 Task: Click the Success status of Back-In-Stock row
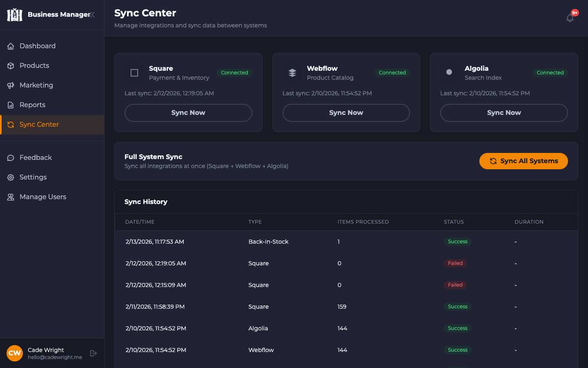tap(457, 242)
